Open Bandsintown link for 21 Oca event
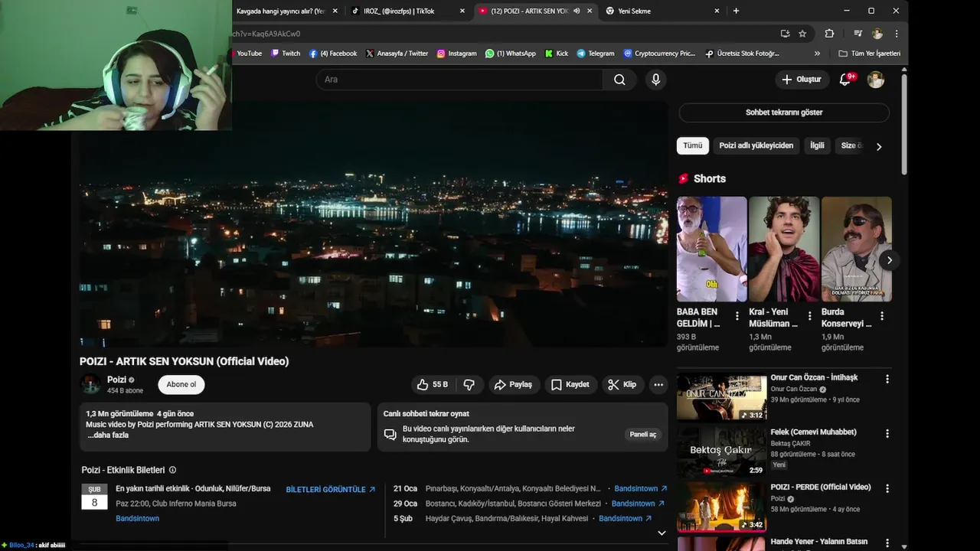Viewport: 980px width, 551px height. click(641, 489)
